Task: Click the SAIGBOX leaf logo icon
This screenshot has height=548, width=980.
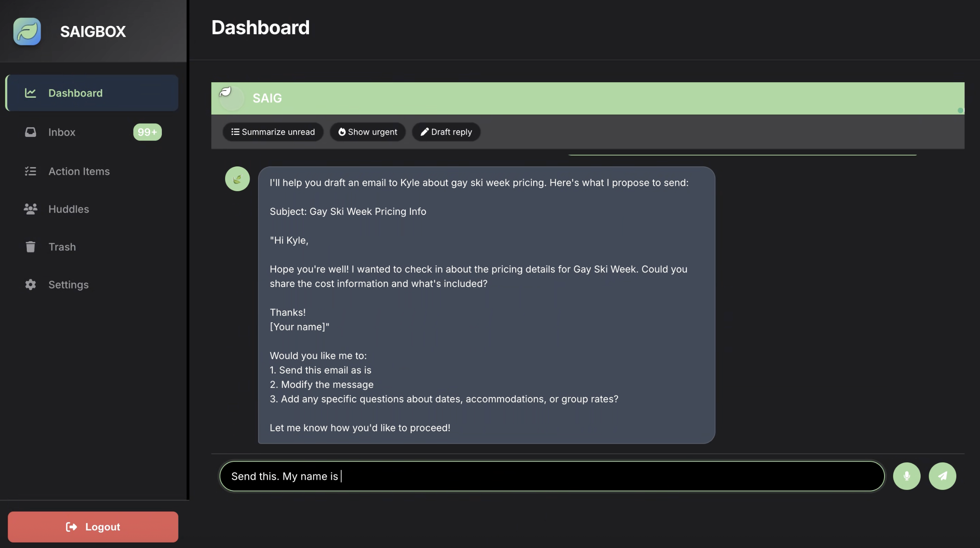Action: 27,31
